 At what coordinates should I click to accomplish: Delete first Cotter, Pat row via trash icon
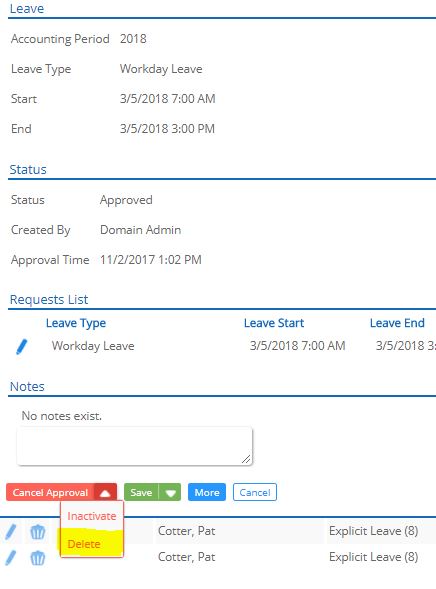point(38,532)
